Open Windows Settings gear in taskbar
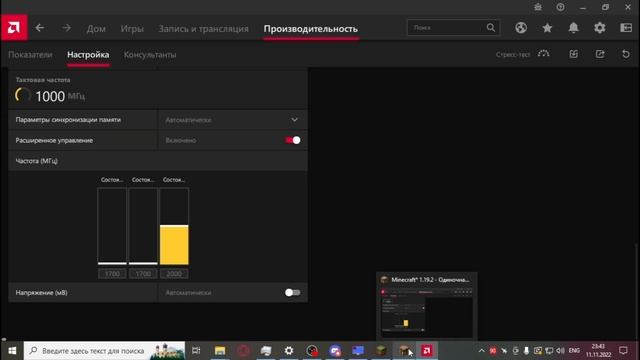640x360 pixels. [x=289, y=351]
